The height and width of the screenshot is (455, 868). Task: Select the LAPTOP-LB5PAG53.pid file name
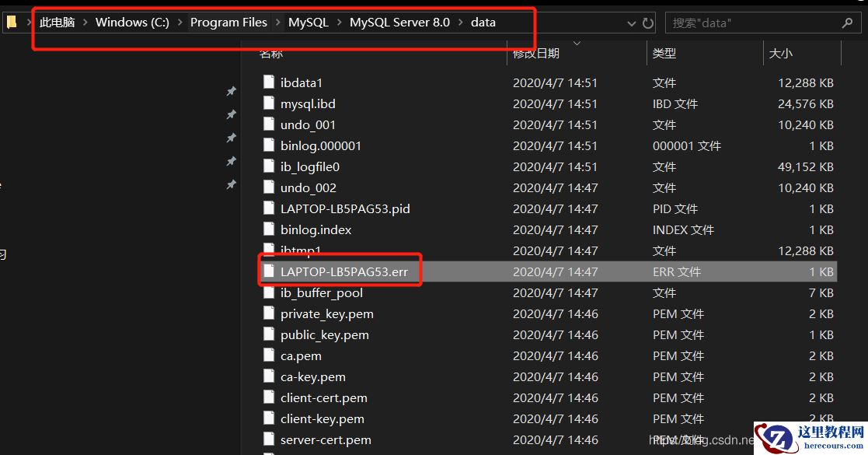345,209
